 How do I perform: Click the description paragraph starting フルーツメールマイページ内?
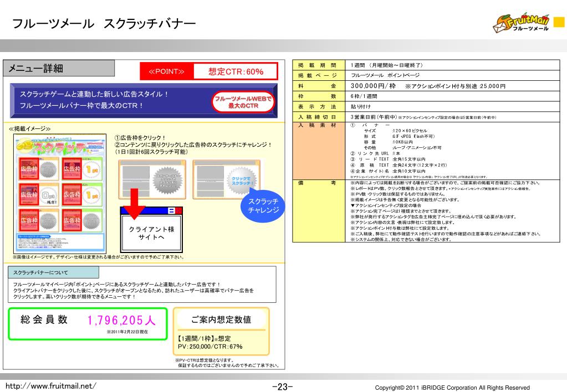[x=134, y=291]
